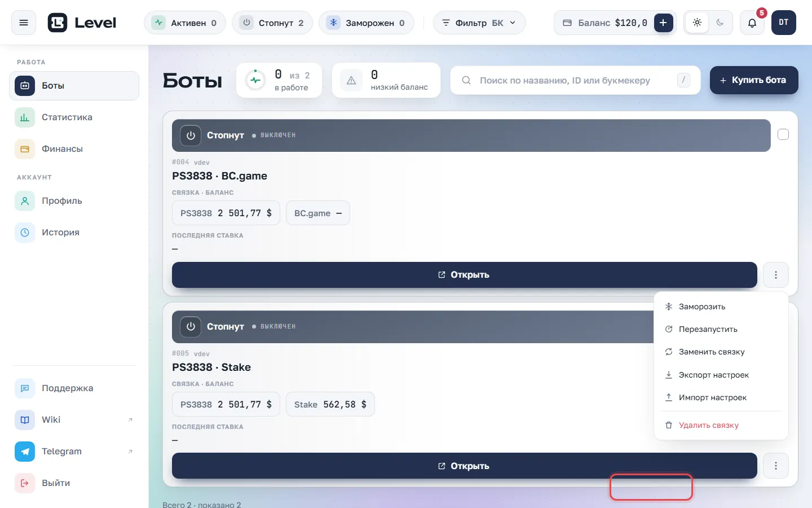Open the DT user avatar menu
The width and height of the screenshot is (812, 508).
pos(784,23)
